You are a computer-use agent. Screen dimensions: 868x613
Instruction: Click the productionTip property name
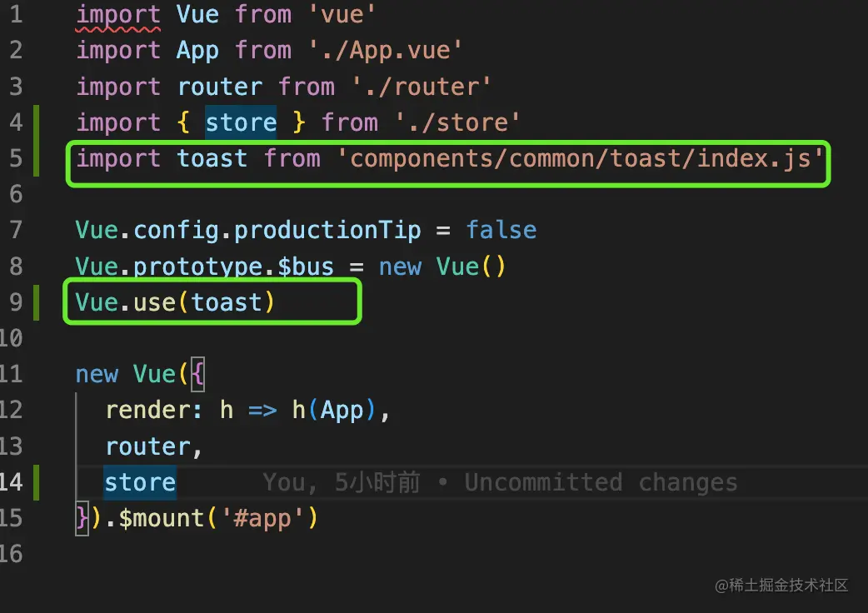point(327,230)
